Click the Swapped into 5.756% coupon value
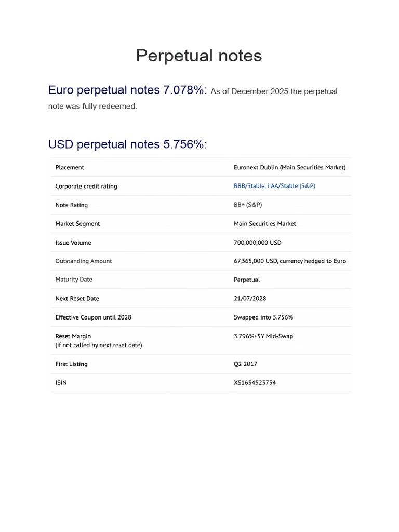Screen dimensions: 399x532 point(263,317)
